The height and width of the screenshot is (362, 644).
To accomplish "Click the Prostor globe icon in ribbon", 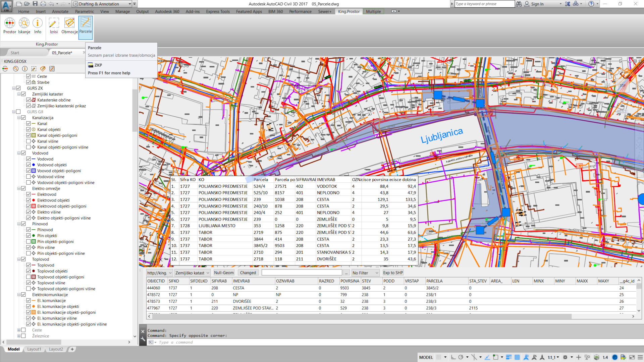I will (x=10, y=23).
